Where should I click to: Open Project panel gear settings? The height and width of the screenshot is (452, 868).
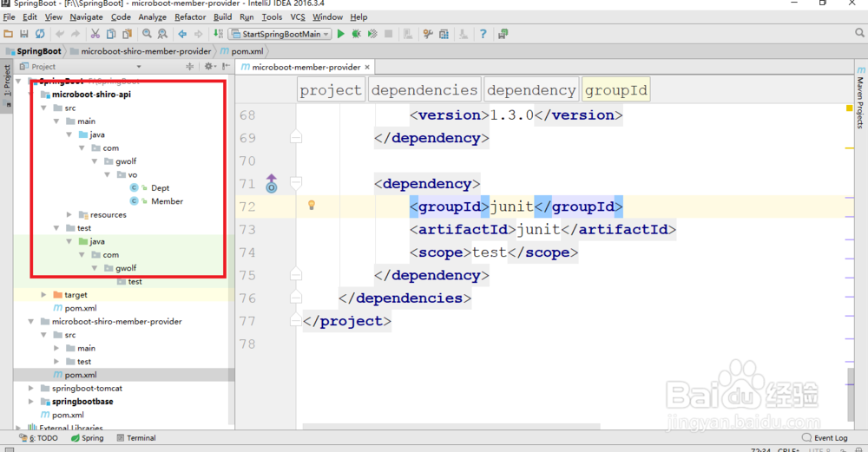click(208, 67)
